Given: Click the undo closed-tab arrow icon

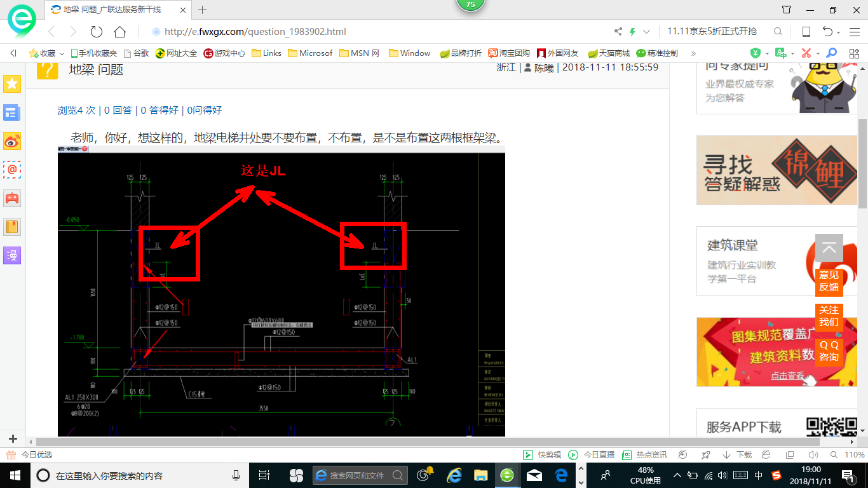Looking at the screenshot, I should pos(827,32).
